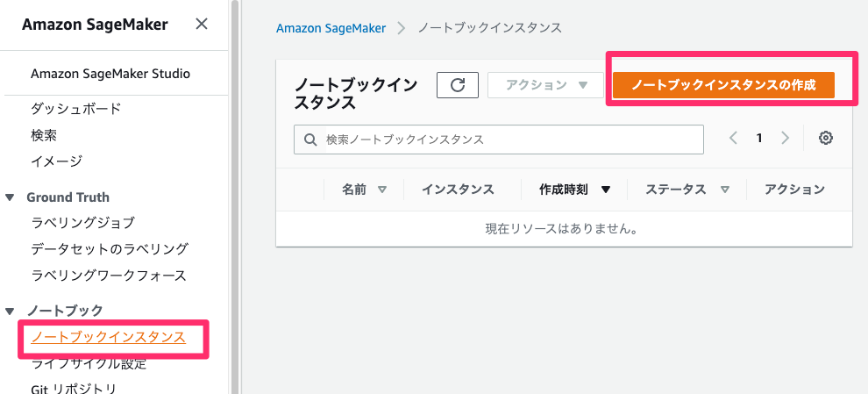
Task: Click page number 1
Action: point(759,138)
